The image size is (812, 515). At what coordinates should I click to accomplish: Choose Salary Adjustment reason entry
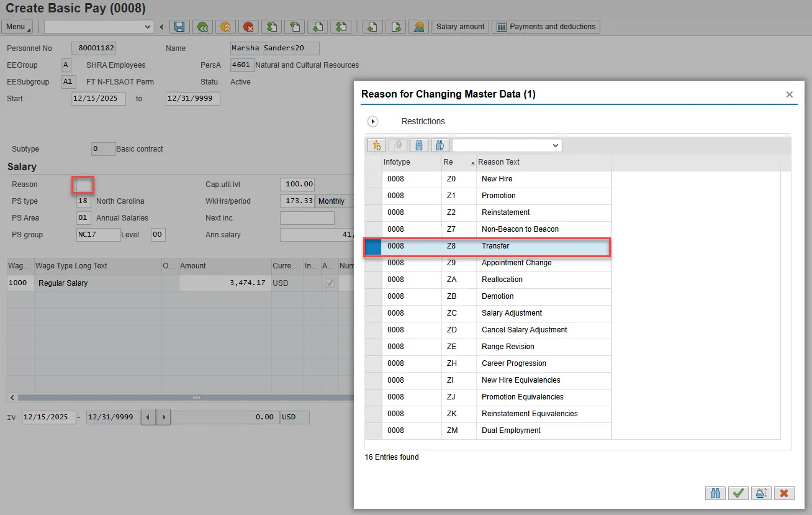coord(512,313)
